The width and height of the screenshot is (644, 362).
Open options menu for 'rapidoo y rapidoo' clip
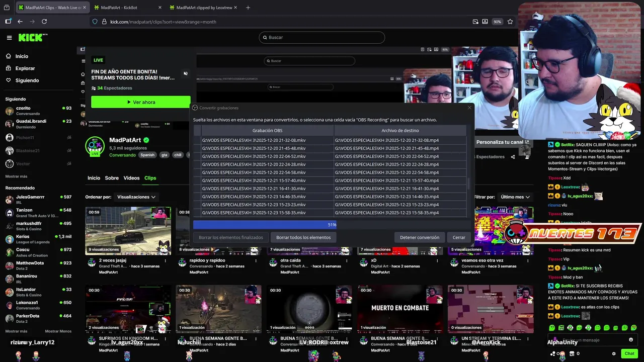click(x=256, y=261)
